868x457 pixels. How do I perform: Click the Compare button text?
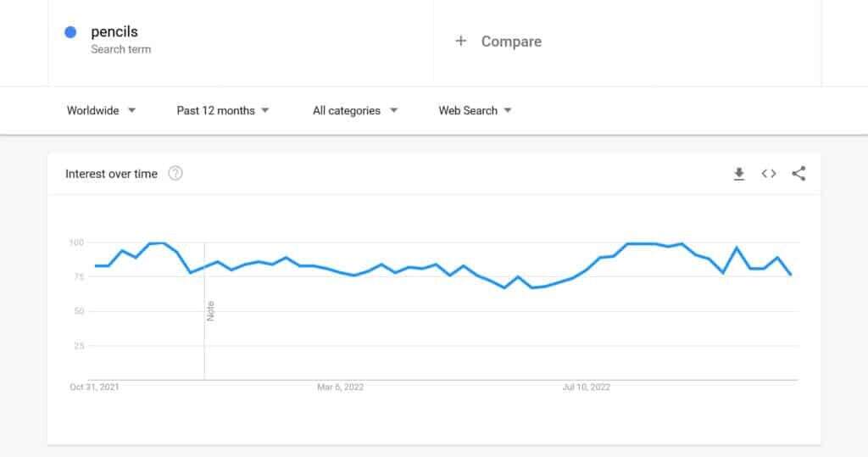click(511, 42)
